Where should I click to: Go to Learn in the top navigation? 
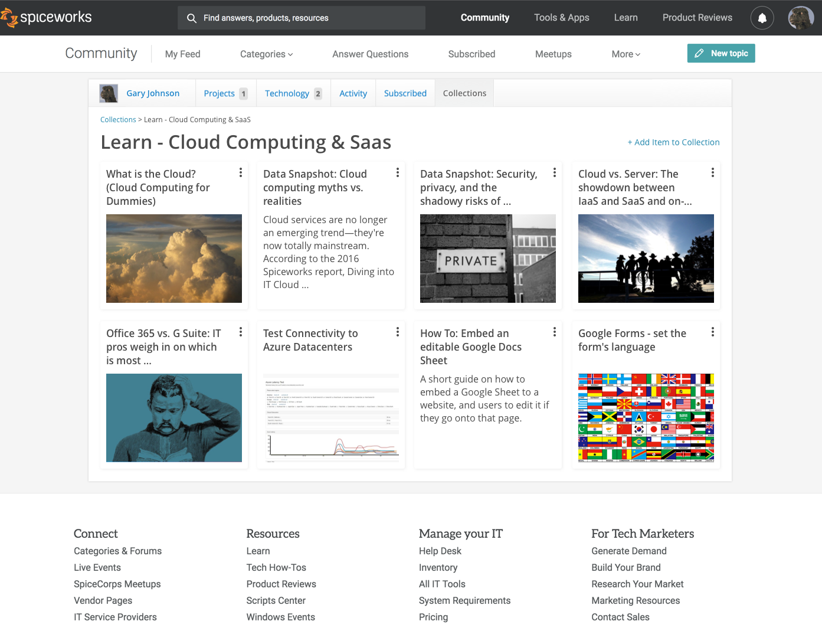[625, 18]
